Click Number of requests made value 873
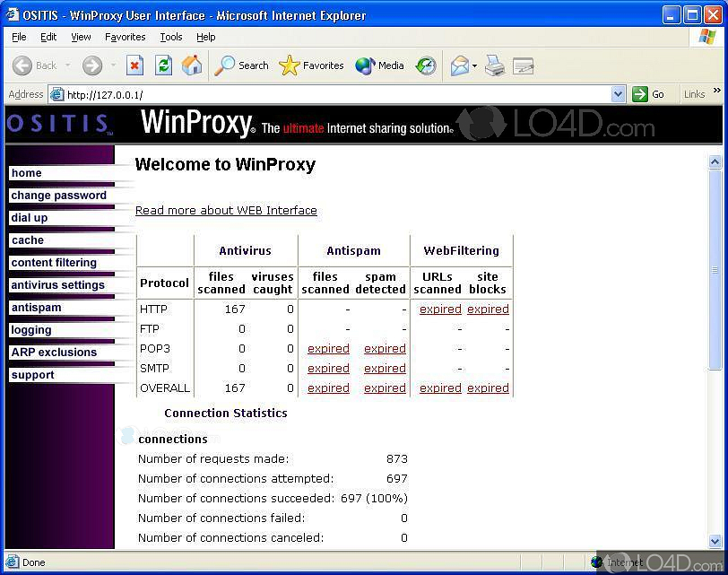The height and width of the screenshot is (575, 728). [396, 459]
